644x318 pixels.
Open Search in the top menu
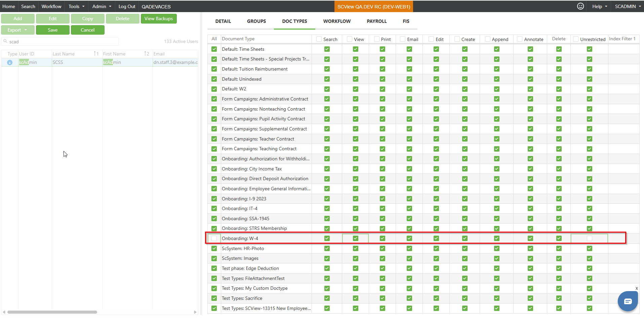coord(28,6)
